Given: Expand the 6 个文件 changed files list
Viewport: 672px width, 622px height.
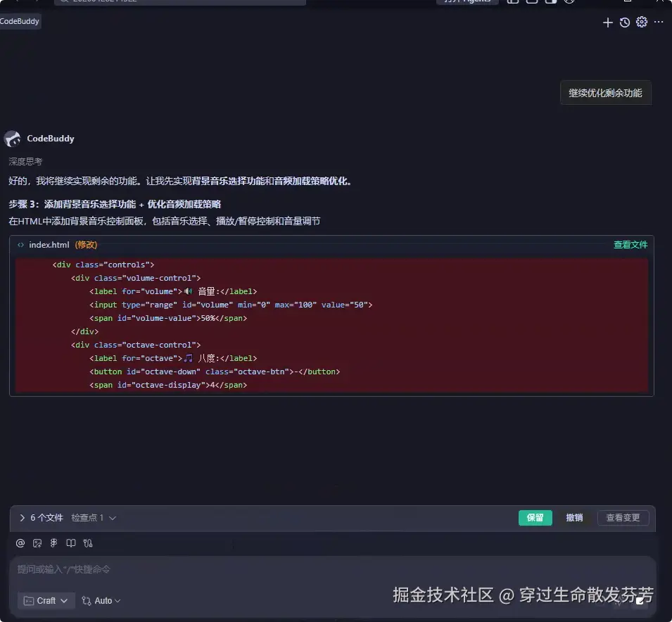Looking at the screenshot, I should (x=41, y=518).
